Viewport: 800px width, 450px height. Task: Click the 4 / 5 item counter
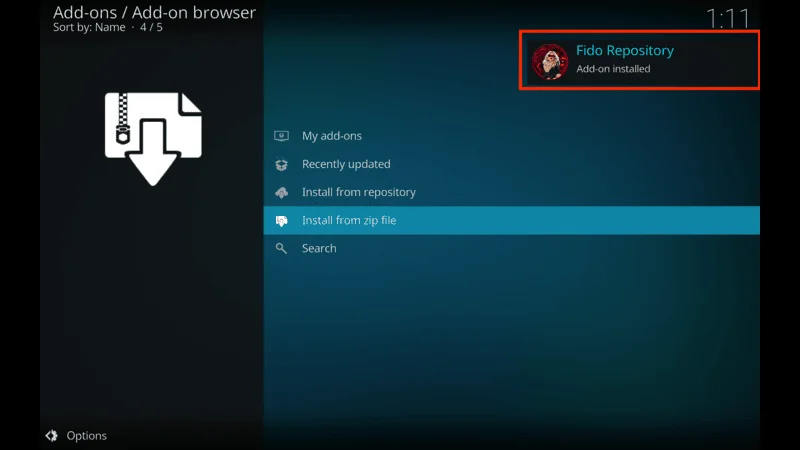(x=151, y=28)
